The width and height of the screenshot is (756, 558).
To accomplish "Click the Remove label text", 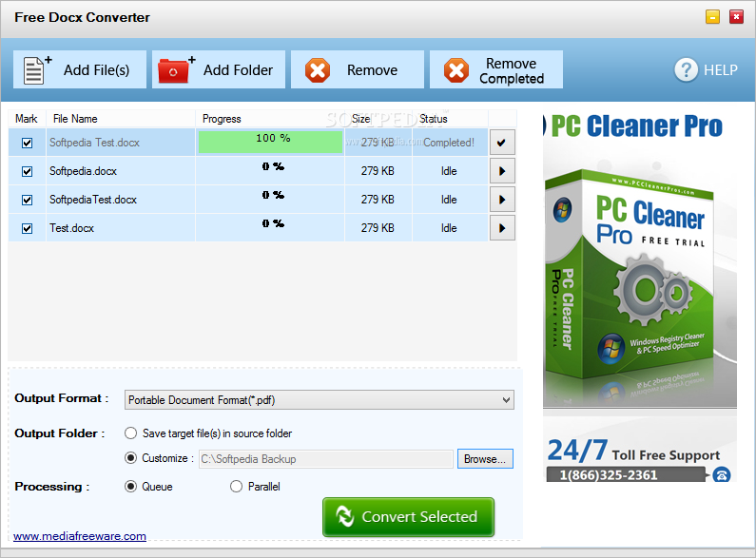I will 372,70.
